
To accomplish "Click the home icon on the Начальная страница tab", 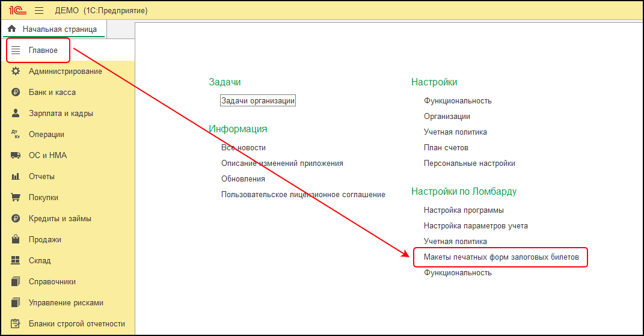I will coord(12,29).
